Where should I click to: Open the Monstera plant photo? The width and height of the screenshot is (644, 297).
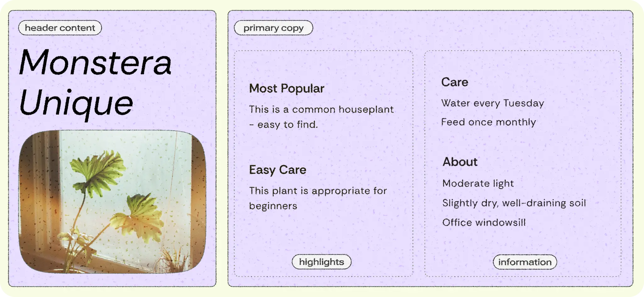[x=112, y=202]
